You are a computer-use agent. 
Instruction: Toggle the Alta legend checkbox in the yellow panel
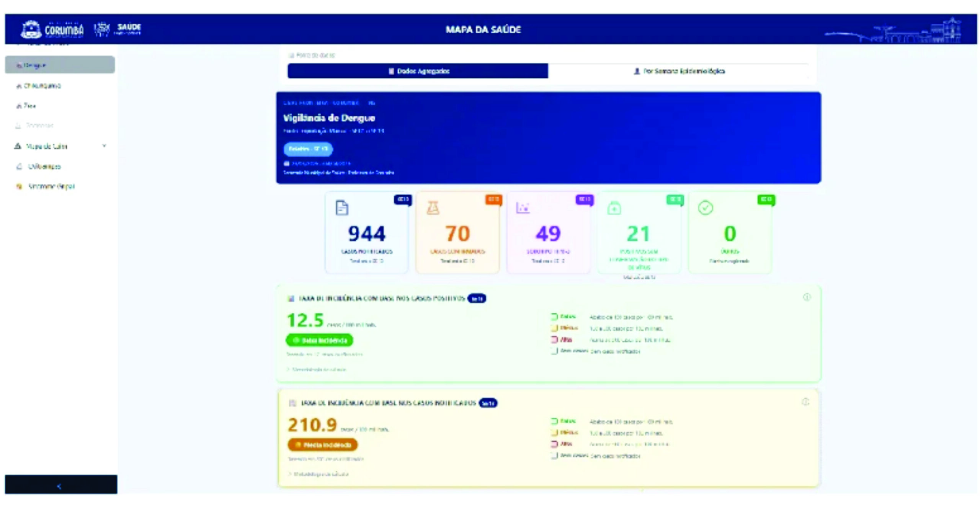tap(554, 444)
